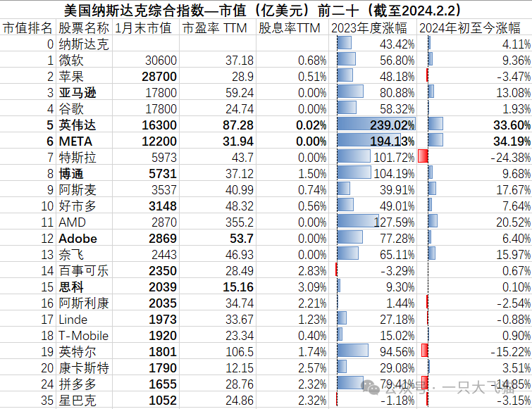Select the table title mentioning 纳斯达克综合指数
The width and height of the screenshot is (532, 409).
click(263, 11)
